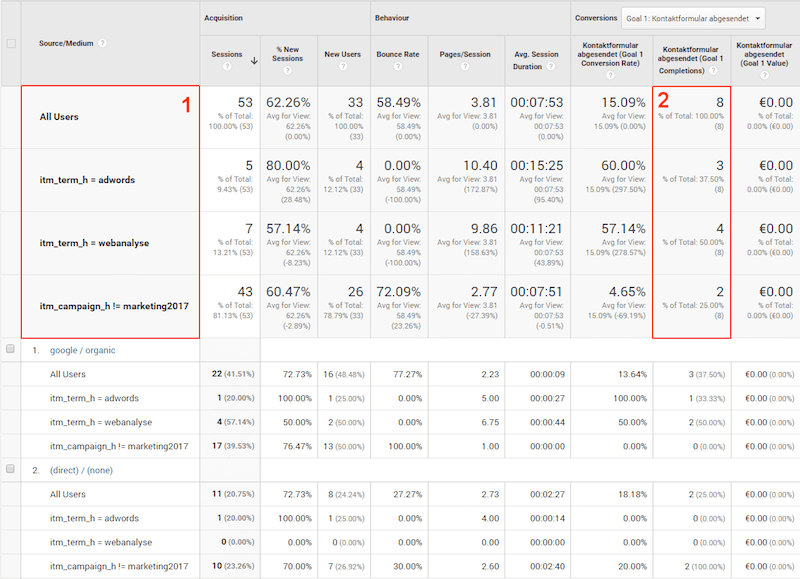This screenshot has height=579, width=800.
Task: Click the help icon under Pages/Session
Action: click(465, 66)
